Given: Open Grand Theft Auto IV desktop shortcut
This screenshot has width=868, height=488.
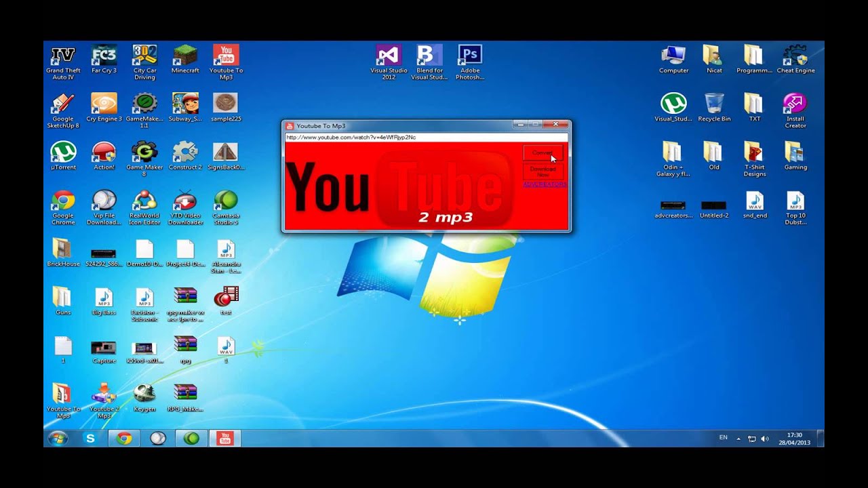Looking at the screenshot, I should pyautogui.click(x=63, y=62).
